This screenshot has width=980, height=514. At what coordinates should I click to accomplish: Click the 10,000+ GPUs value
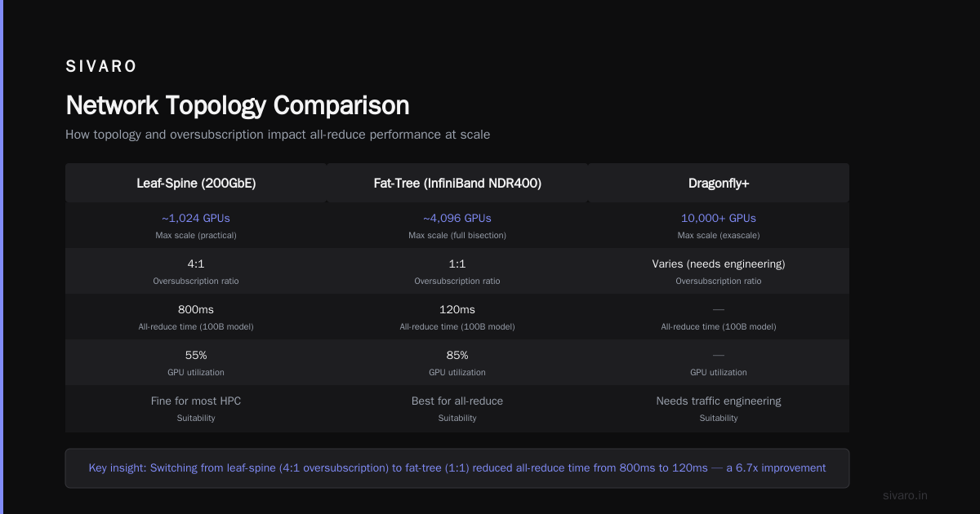tap(719, 218)
